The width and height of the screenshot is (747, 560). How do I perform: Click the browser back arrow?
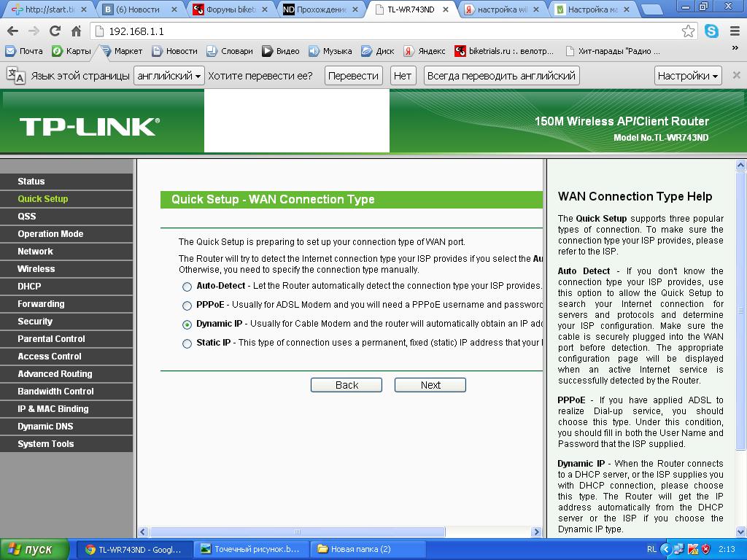[x=12, y=31]
